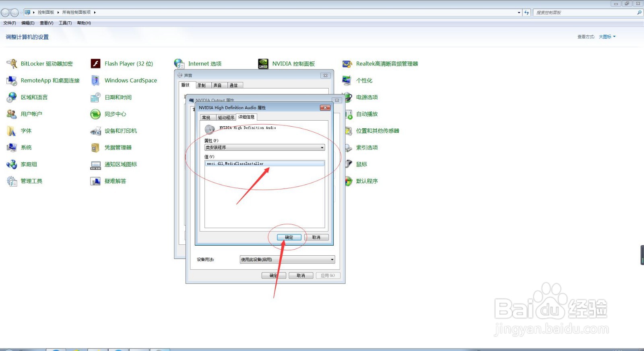Select mmci.dll,MediaClassInstaller value row

click(x=264, y=164)
